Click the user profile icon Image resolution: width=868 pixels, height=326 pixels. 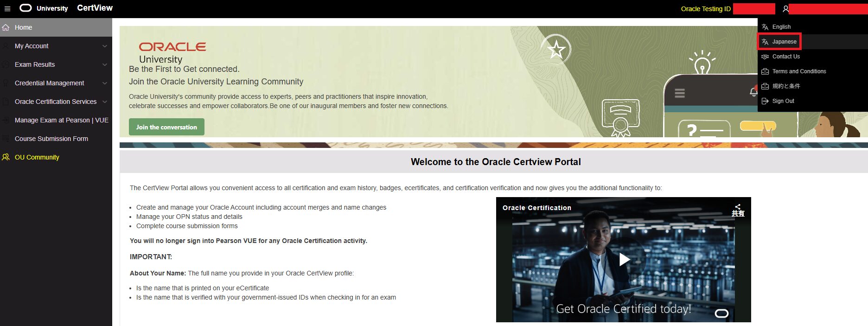pyautogui.click(x=785, y=8)
